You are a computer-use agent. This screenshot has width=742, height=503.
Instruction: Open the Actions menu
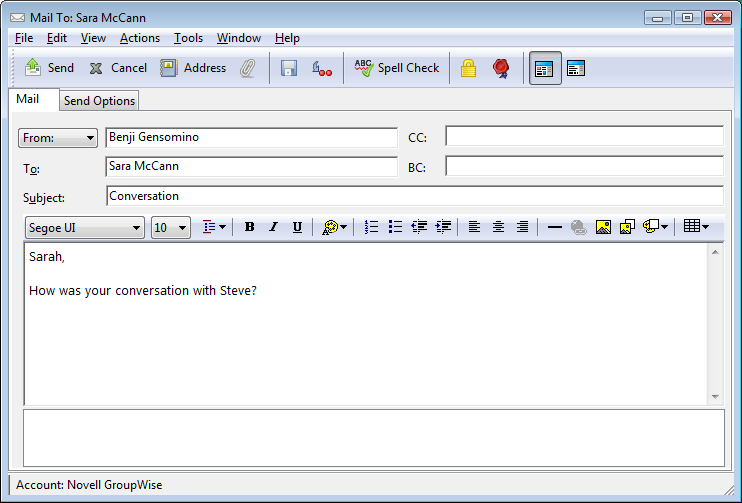pyautogui.click(x=140, y=38)
